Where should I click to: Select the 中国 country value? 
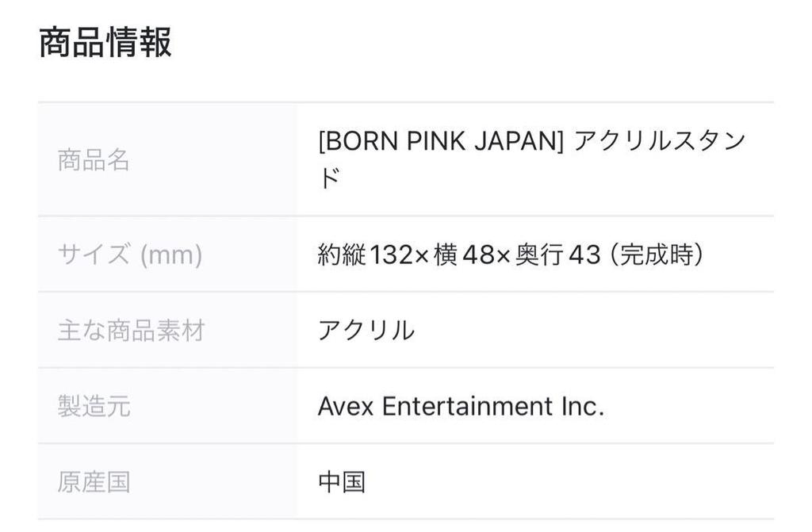tap(342, 482)
